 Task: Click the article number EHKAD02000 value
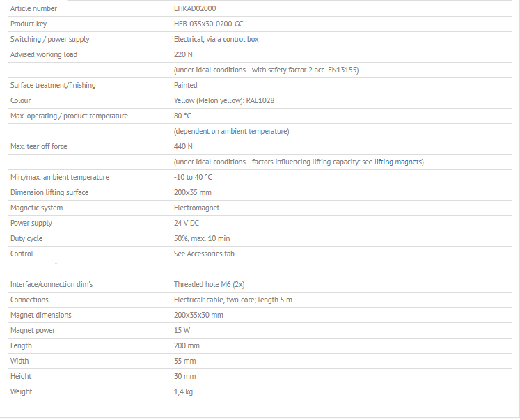[195, 8]
